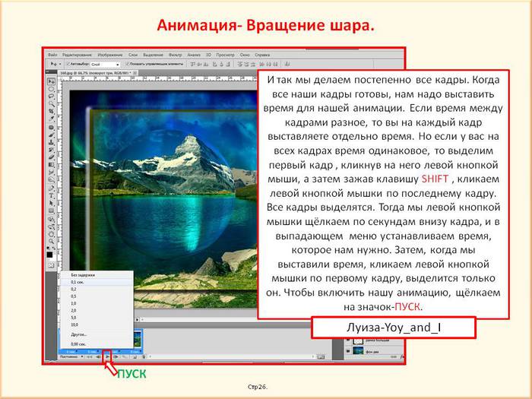Select the Crop tool
Viewport: 532px width, 399px height.
(x=51, y=110)
